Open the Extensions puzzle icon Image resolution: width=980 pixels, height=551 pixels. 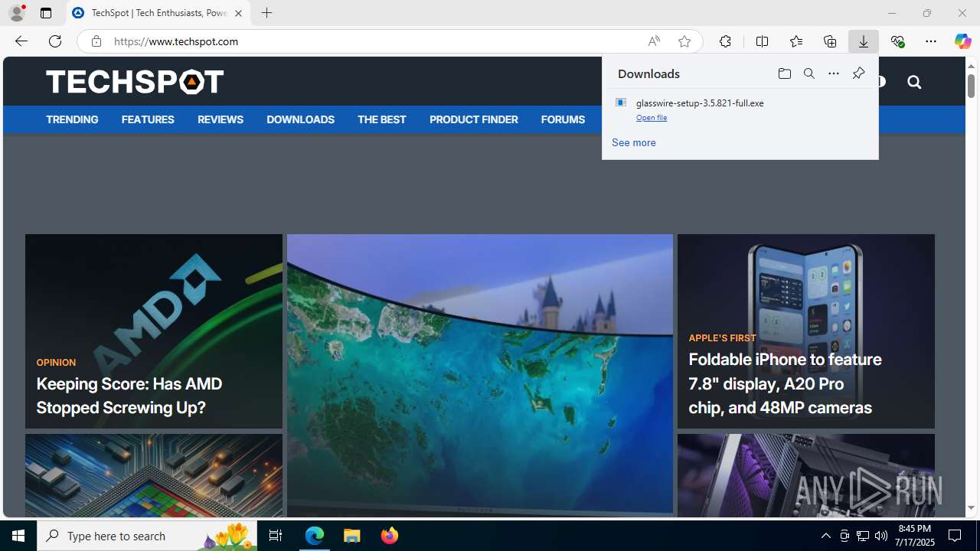pos(725,41)
